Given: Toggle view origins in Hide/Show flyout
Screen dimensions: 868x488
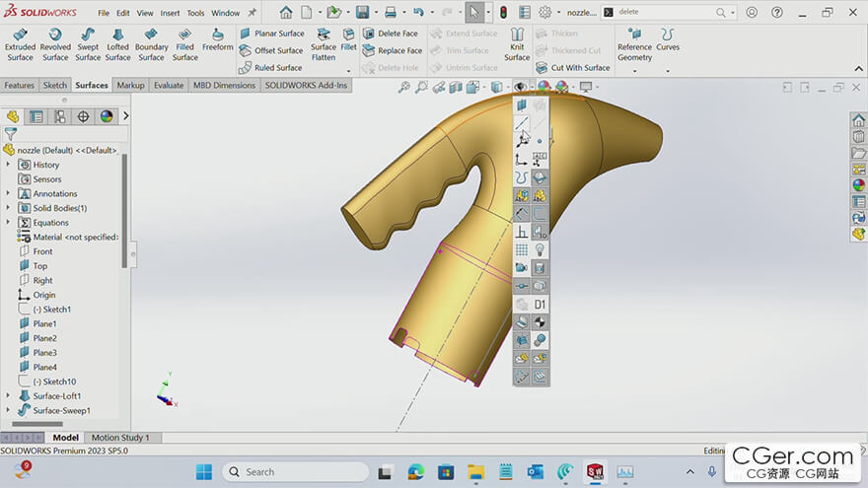Looking at the screenshot, I should (522, 160).
